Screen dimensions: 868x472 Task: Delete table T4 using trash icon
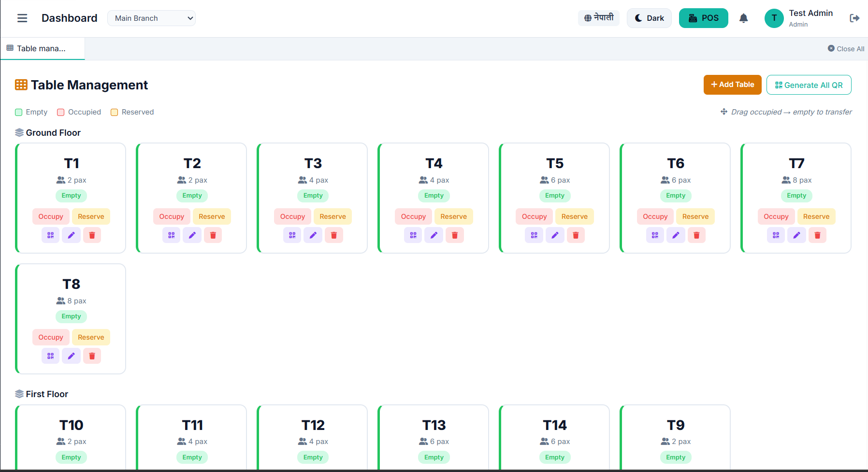click(x=455, y=235)
